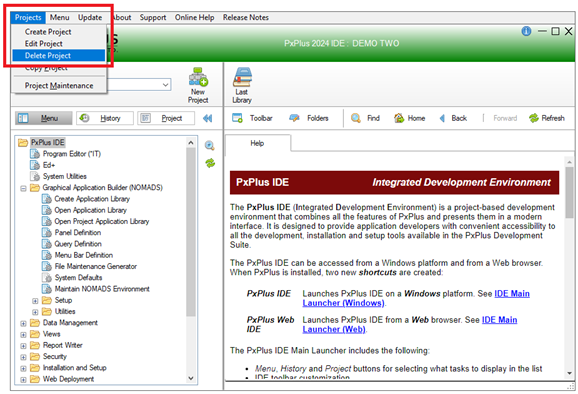Open Program Editor (*IT) tree item
The height and width of the screenshot is (394, 578).
(72, 154)
